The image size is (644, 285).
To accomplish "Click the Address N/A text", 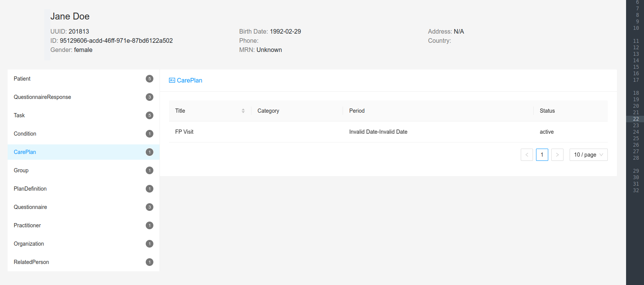I will (x=446, y=31).
